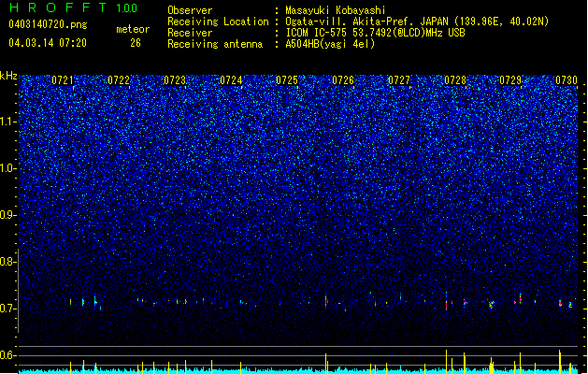Click the 0728 time marker
Image resolution: width=588 pixels, height=374 pixels.
coord(455,80)
